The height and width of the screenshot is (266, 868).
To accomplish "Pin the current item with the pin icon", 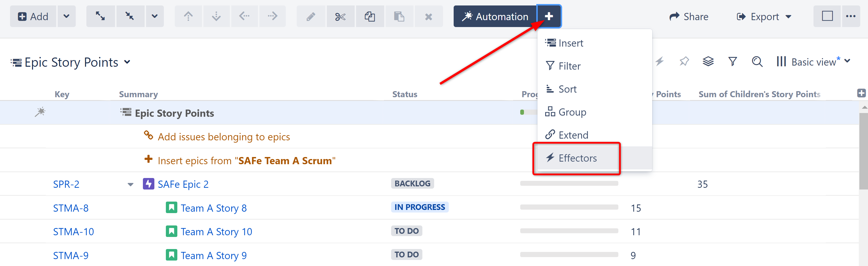I will (x=684, y=62).
